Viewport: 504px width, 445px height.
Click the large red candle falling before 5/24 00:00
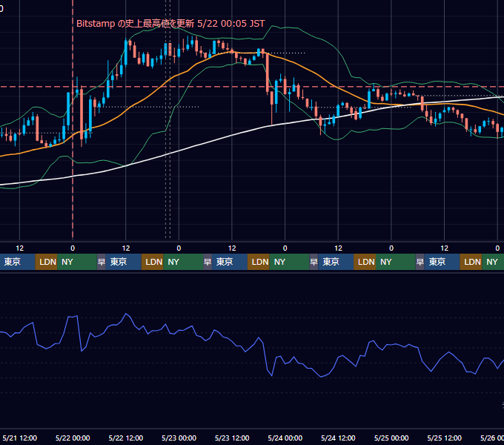point(268,73)
